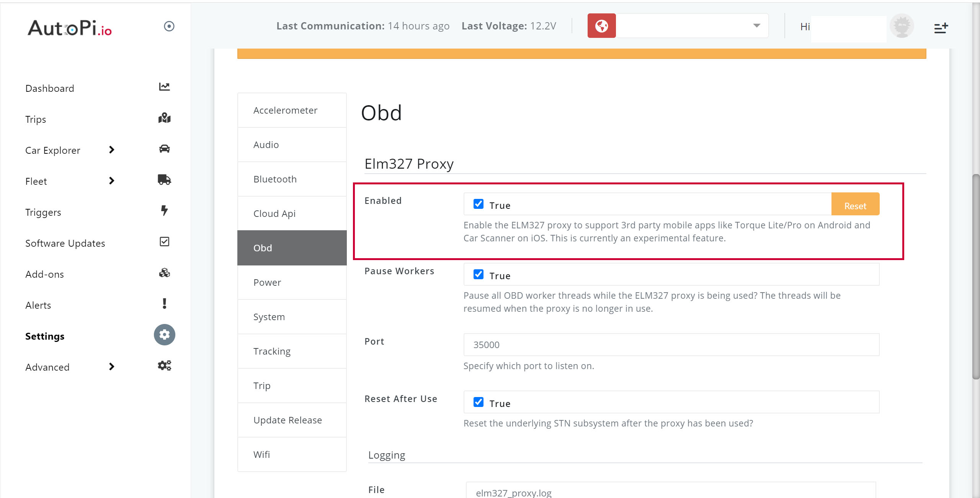Image resolution: width=980 pixels, height=498 pixels.
Task: Expand the Fleet submenu arrow
Action: (x=111, y=181)
